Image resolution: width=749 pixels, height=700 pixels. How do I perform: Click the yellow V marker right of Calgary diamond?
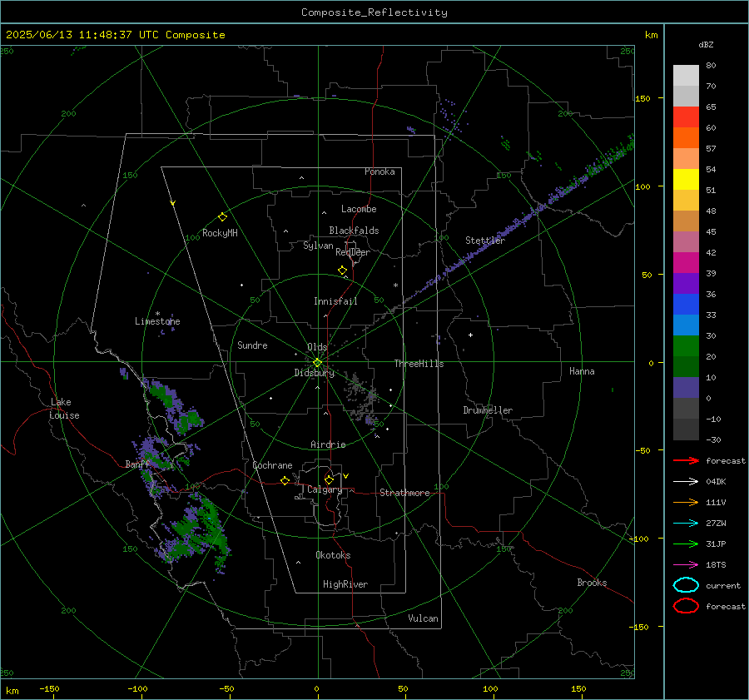coord(346,476)
